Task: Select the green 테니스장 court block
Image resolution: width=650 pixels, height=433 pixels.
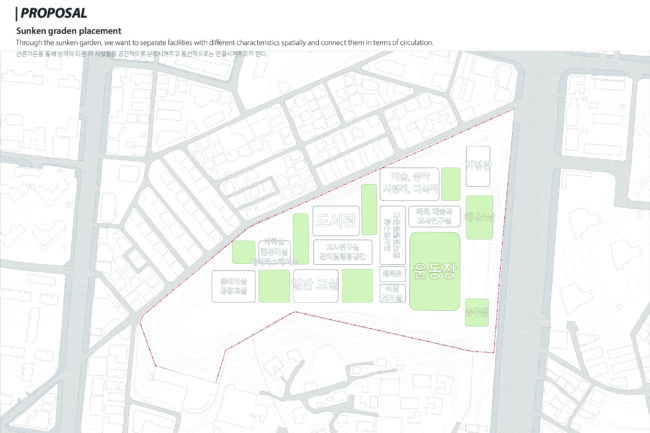Action: pyautogui.click(x=479, y=217)
